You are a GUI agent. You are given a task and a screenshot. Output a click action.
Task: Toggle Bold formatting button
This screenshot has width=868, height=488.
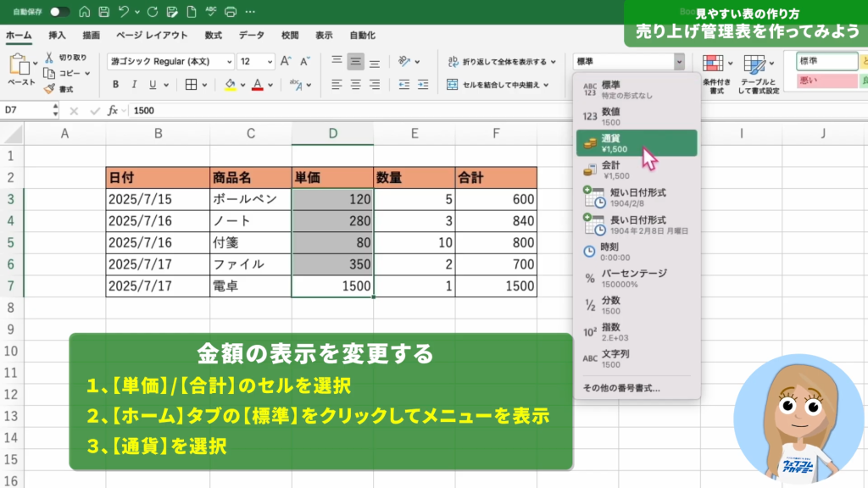(115, 84)
